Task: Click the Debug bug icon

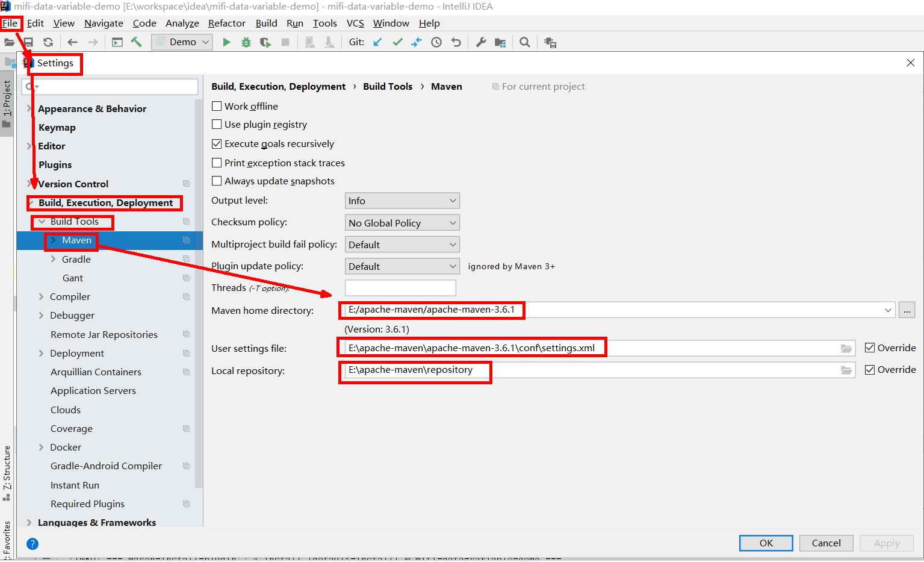Action: [x=246, y=42]
